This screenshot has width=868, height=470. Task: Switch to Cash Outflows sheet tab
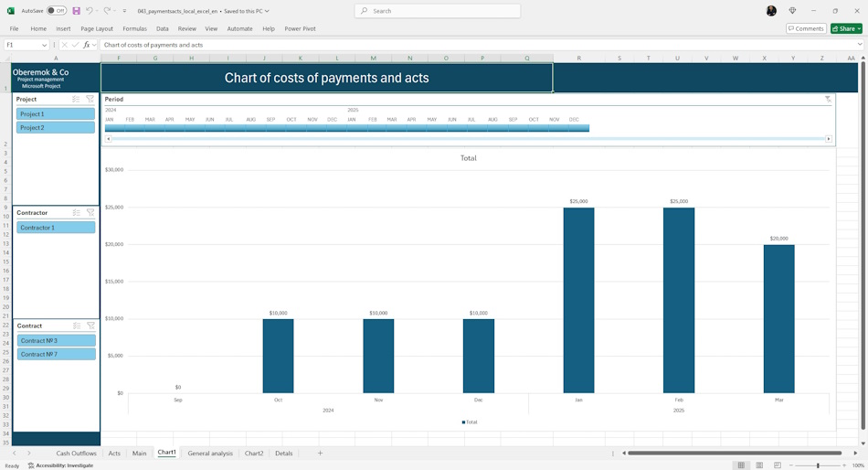pos(76,454)
